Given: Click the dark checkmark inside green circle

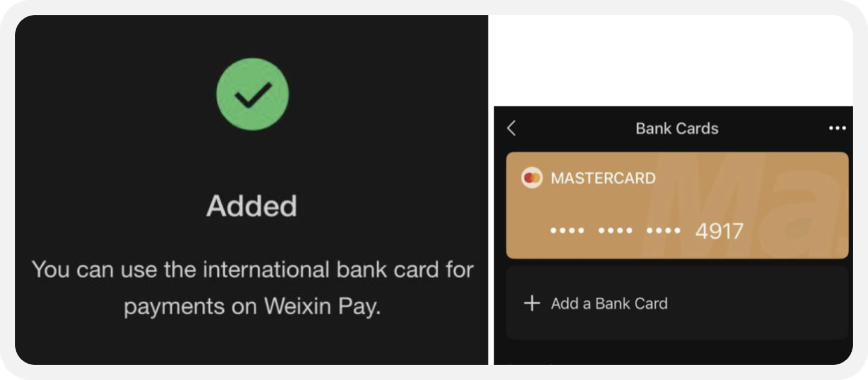Looking at the screenshot, I should click(x=253, y=95).
